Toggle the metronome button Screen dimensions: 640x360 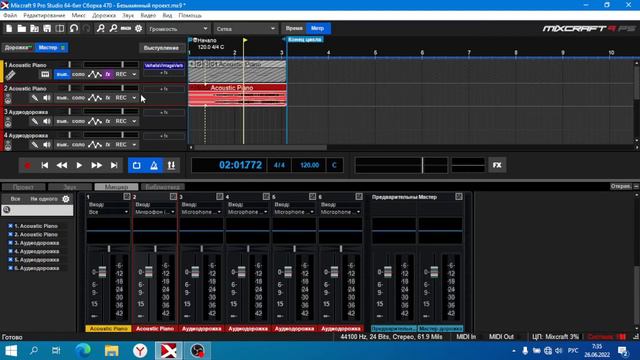(154, 165)
